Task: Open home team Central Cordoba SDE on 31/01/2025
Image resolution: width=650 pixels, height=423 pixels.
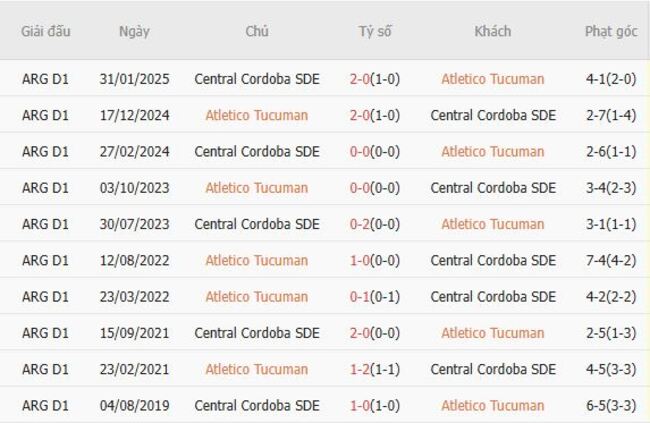Action: [257, 79]
